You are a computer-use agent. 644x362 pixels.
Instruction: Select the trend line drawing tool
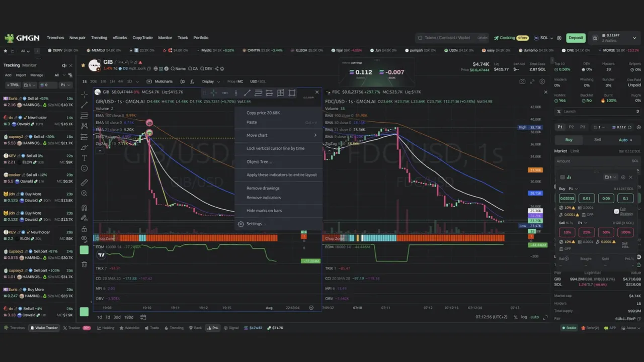(x=84, y=105)
